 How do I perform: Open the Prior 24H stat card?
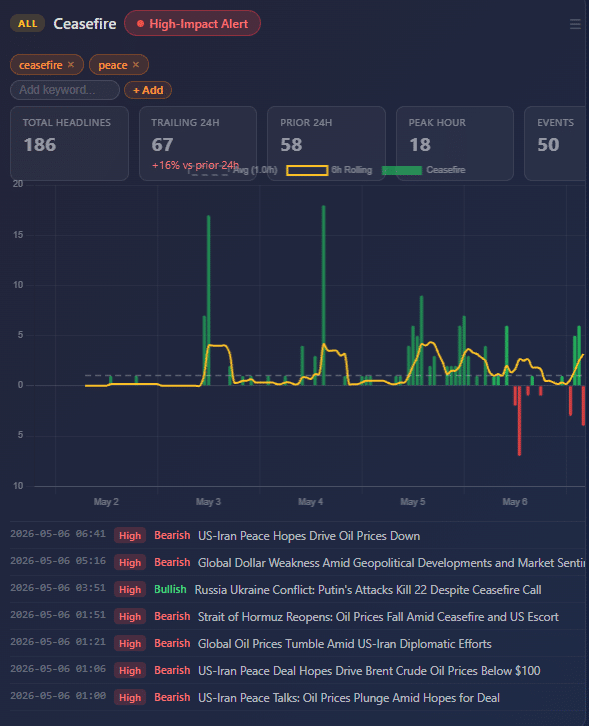326,143
